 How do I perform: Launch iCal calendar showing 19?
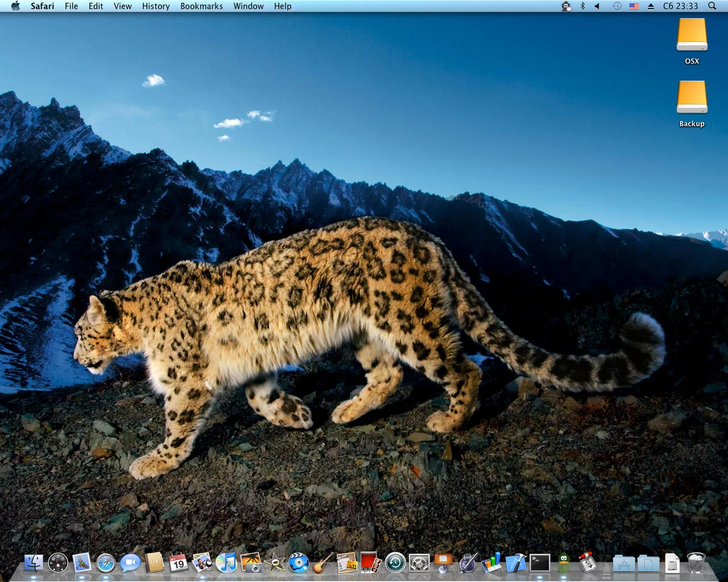178,563
